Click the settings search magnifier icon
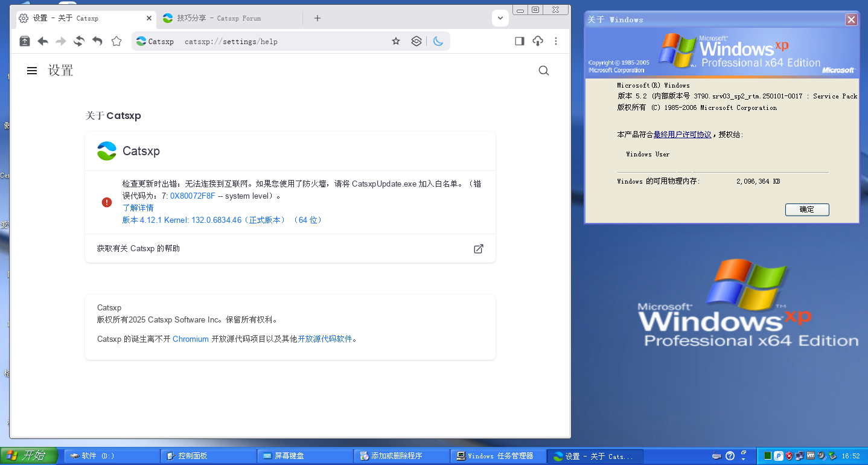The image size is (868, 465). point(544,71)
